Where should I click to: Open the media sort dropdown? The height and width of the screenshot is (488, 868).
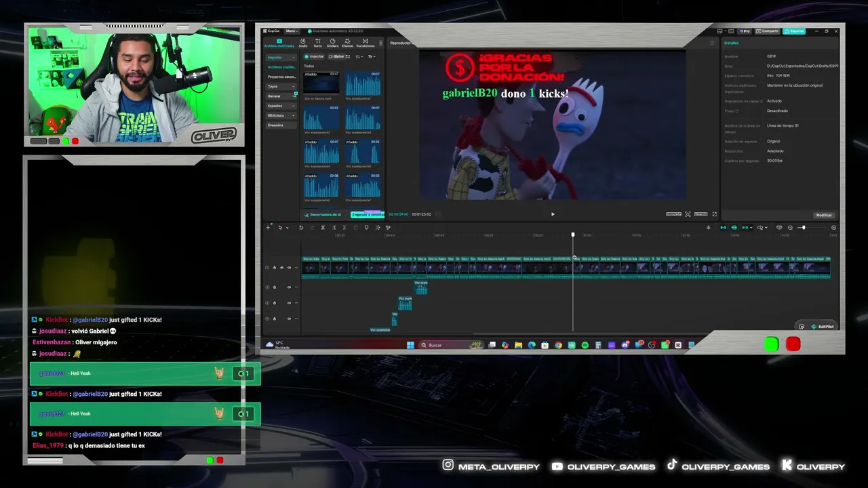click(359, 57)
